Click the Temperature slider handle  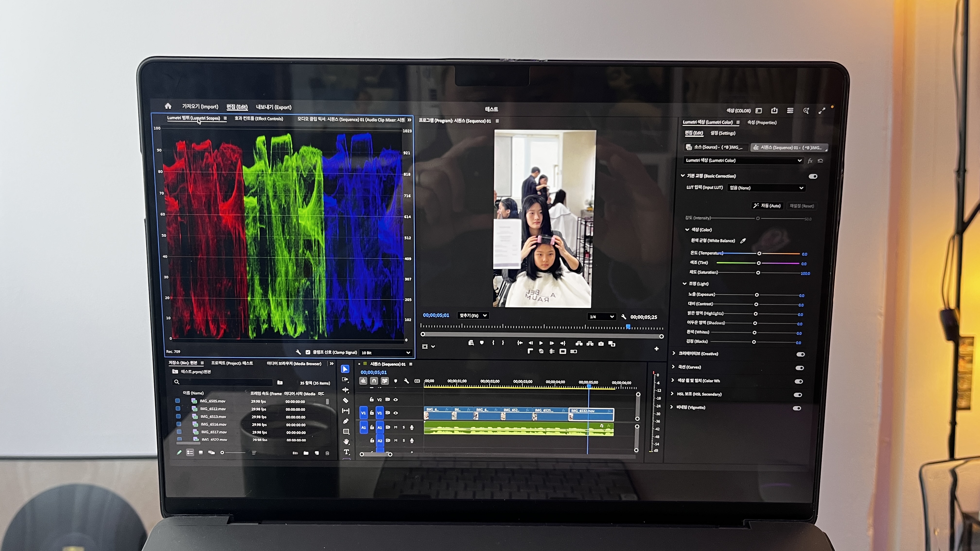759,254
